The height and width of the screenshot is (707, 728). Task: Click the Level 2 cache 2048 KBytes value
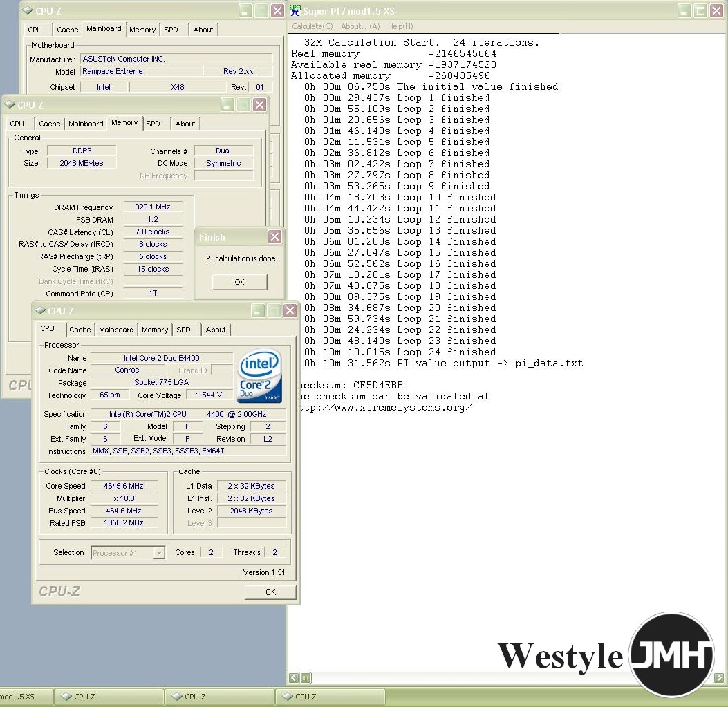click(251, 511)
